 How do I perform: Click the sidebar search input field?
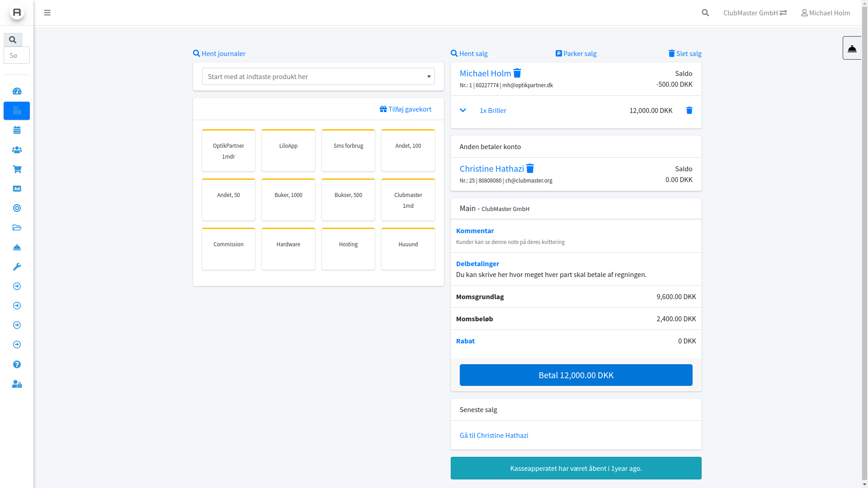click(17, 55)
